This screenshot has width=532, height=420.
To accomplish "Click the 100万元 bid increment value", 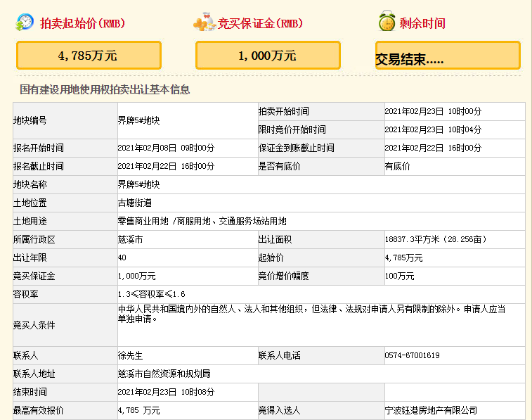I will (399, 276).
